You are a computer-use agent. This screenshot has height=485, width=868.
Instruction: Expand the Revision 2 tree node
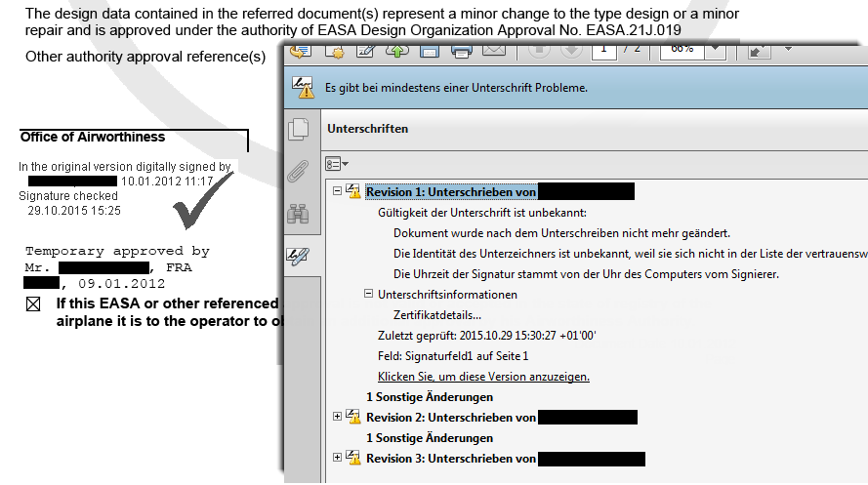click(x=337, y=417)
